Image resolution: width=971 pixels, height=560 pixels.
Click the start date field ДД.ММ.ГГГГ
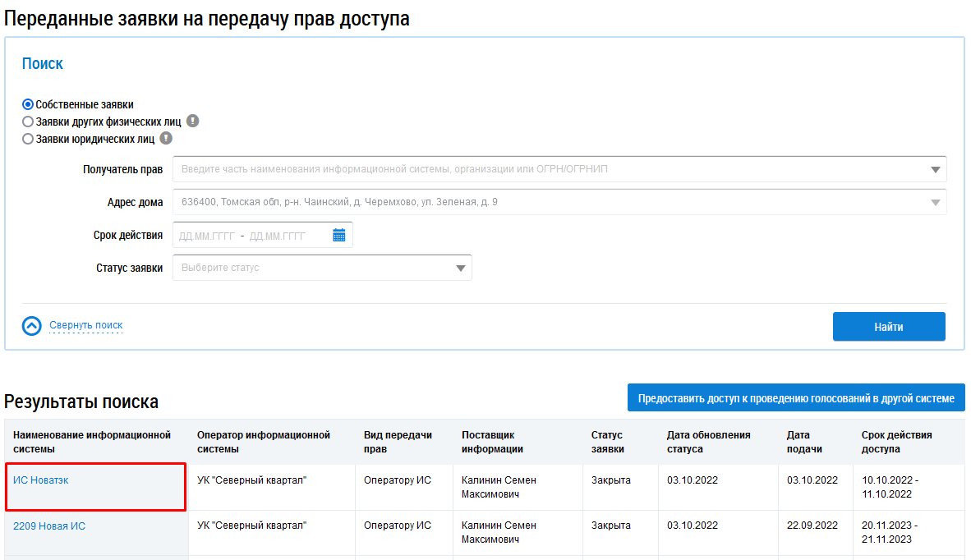(x=207, y=236)
